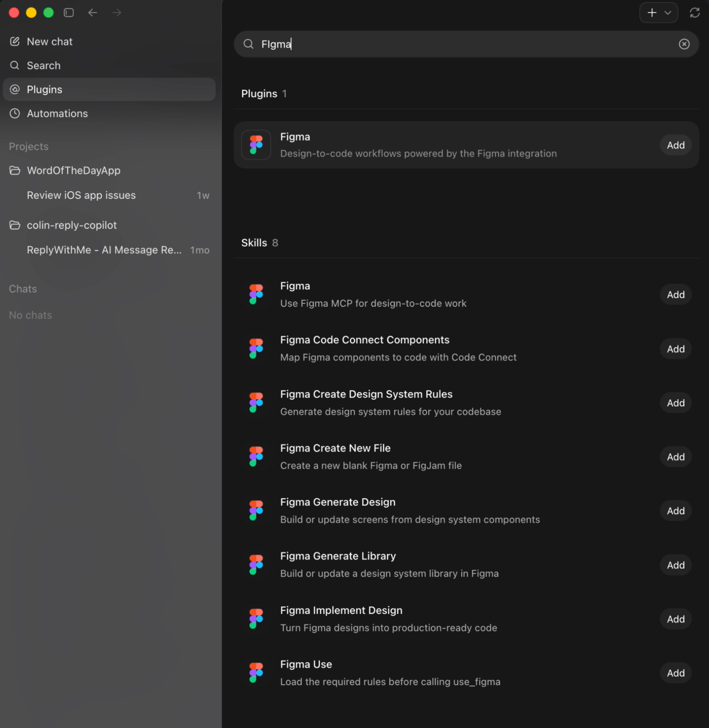Click Figma Create New File logo
The height and width of the screenshot is (728, 709).
256,457
